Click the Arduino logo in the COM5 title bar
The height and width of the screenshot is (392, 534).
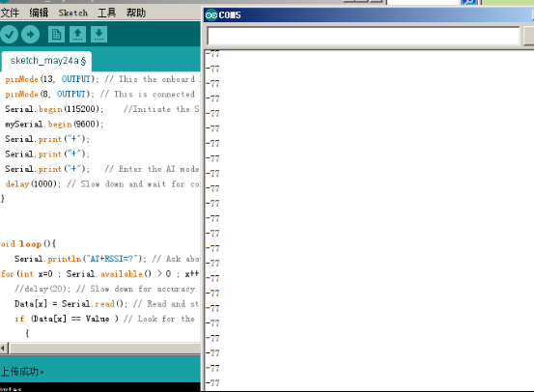tap(211, 15)
